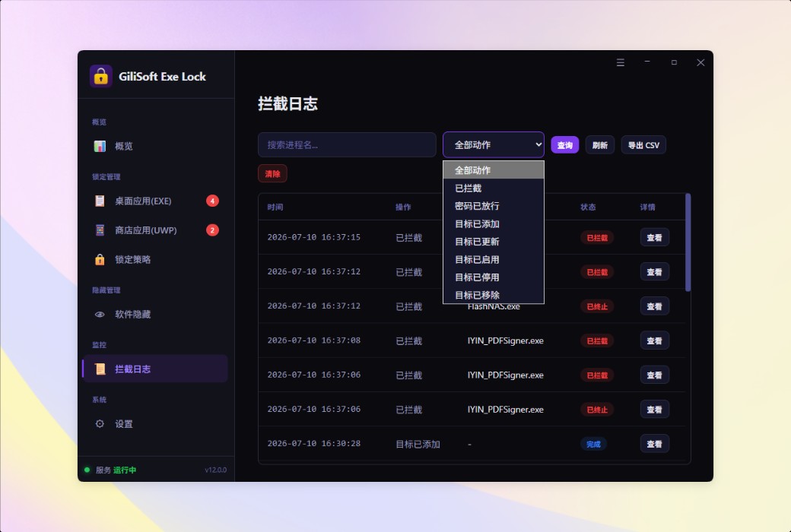The width and height of the screenshot is (791, 532).
Task: Maximize the GiliSoft Exe Lock window
Action: coord(674,62)
